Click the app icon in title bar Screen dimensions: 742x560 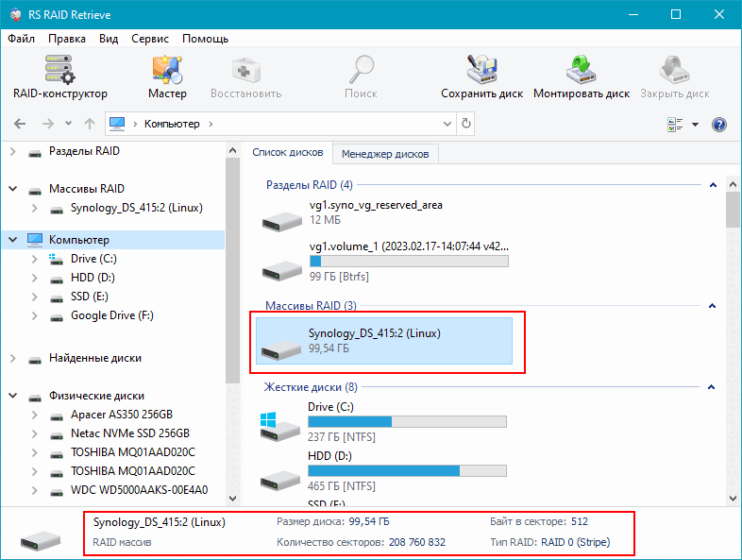16,15
